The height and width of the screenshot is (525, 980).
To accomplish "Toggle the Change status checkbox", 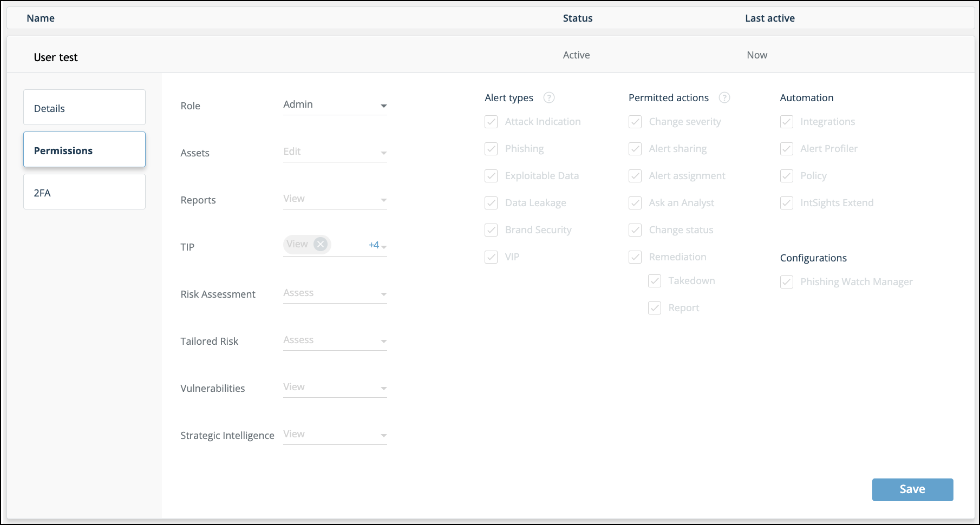I will [635, 230].
